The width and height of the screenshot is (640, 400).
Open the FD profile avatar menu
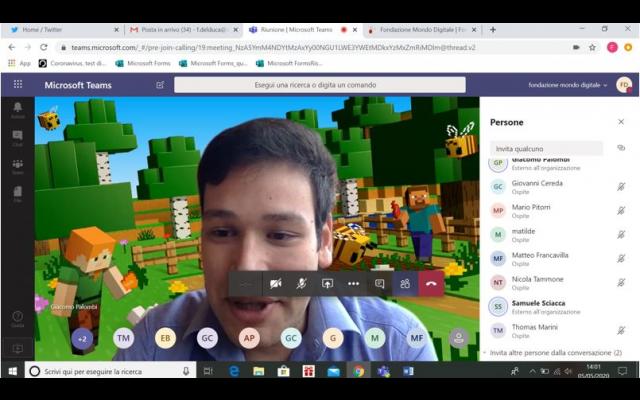point(624,85)
